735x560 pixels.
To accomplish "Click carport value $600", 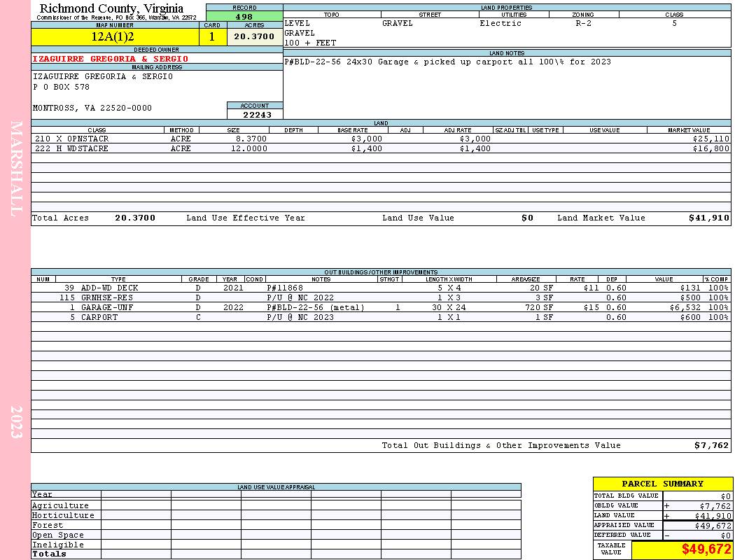I will pos(690,318).
